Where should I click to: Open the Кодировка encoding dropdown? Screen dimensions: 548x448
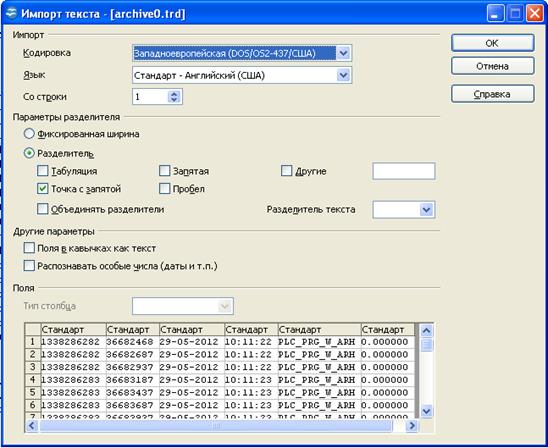tap(344, 53)
